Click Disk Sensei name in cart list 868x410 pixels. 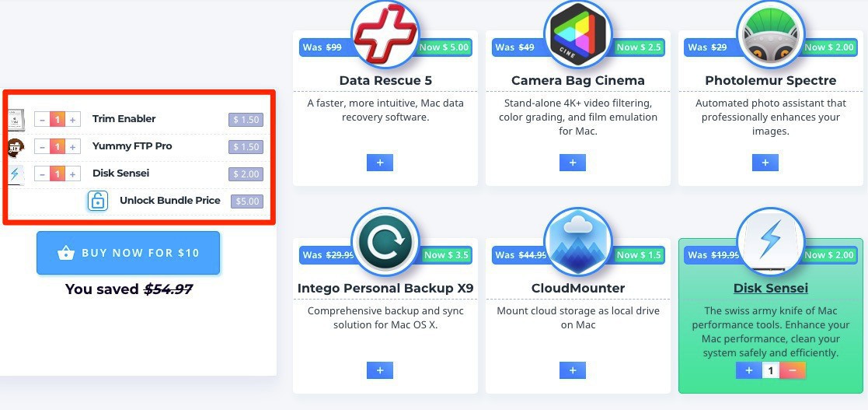click(120, 173)
